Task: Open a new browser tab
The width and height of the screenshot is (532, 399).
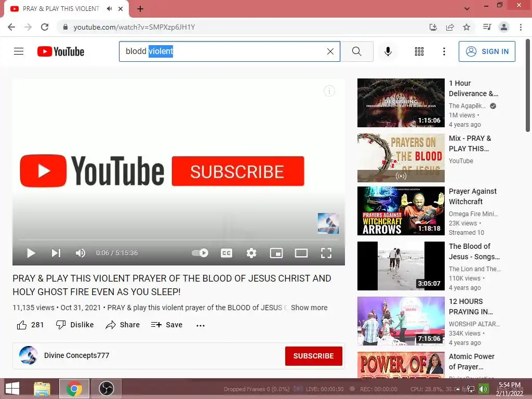Action: click(x=140, y=9)
